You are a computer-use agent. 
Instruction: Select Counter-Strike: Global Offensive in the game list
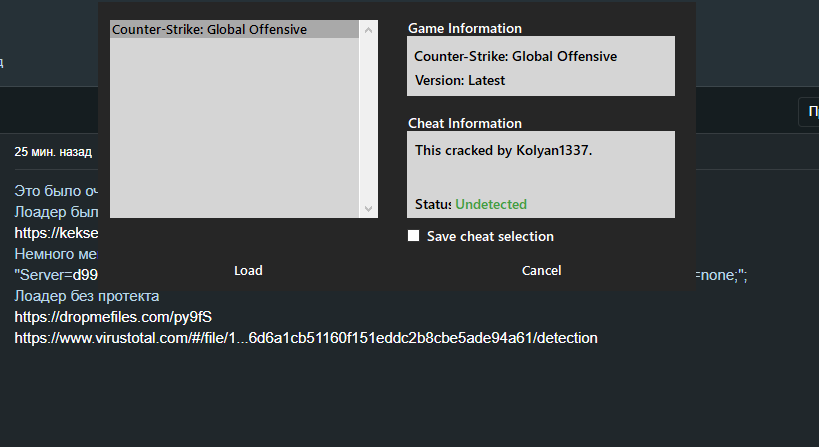point(235,30)
